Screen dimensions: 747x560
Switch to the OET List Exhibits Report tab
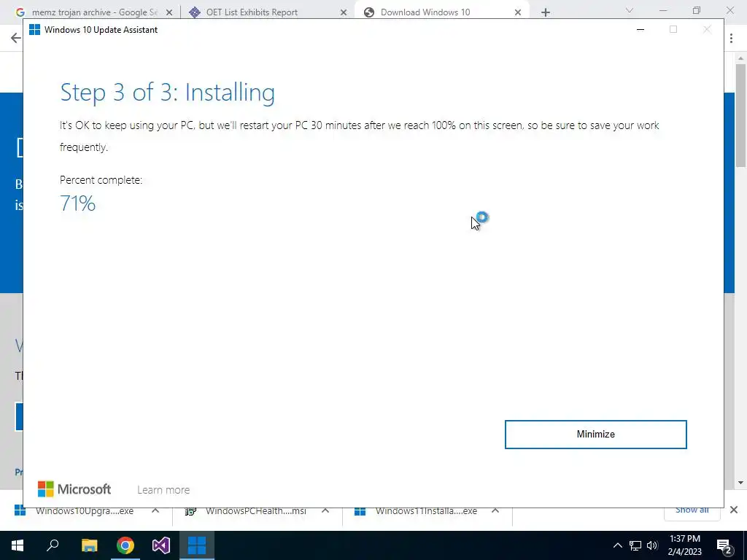pos(252,12)
